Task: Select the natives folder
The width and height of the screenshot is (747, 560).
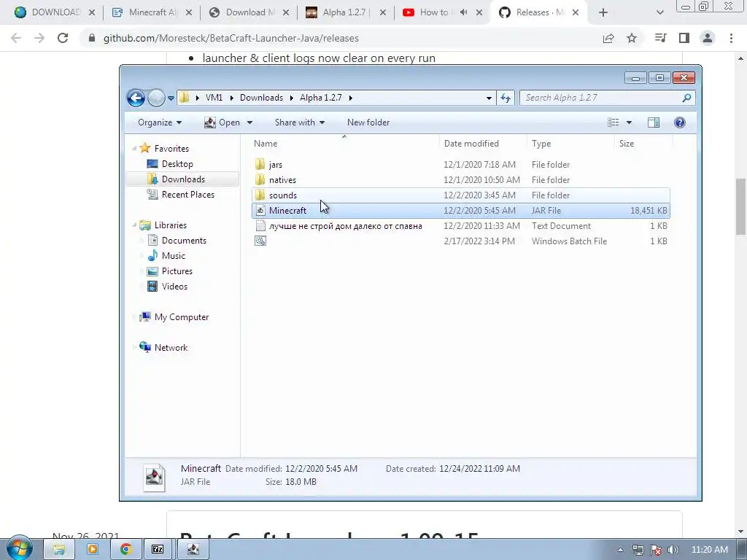Action: pos(461,179)
